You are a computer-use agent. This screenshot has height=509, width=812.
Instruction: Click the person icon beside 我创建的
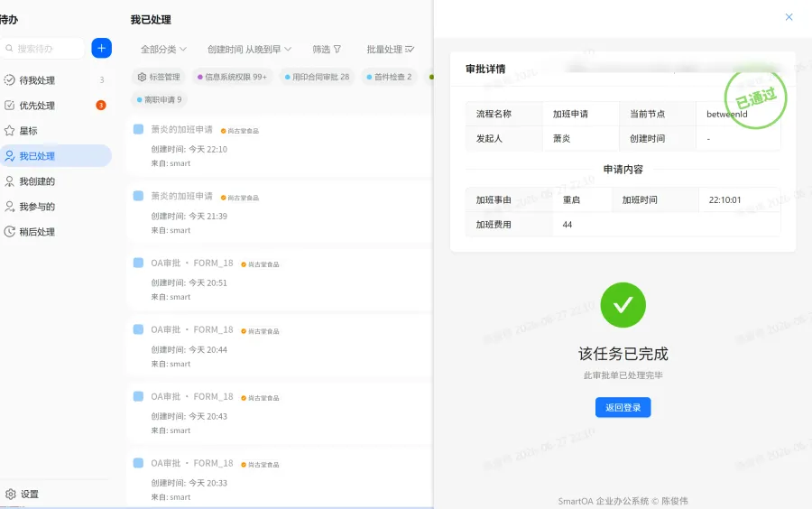[9, 181]
